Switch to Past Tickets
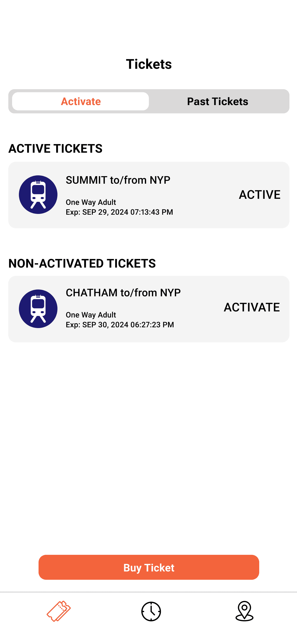The width and height of the screenshot is (297, 644). [218, 101]
